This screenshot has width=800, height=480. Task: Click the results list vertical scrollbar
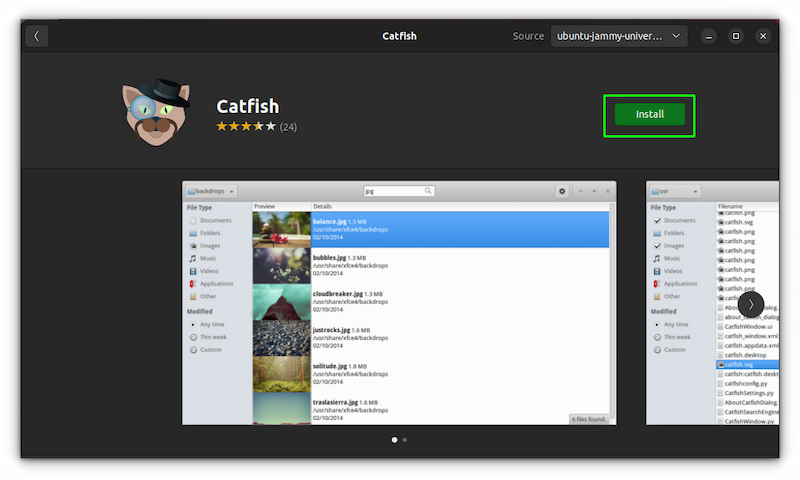coord(612,311)
